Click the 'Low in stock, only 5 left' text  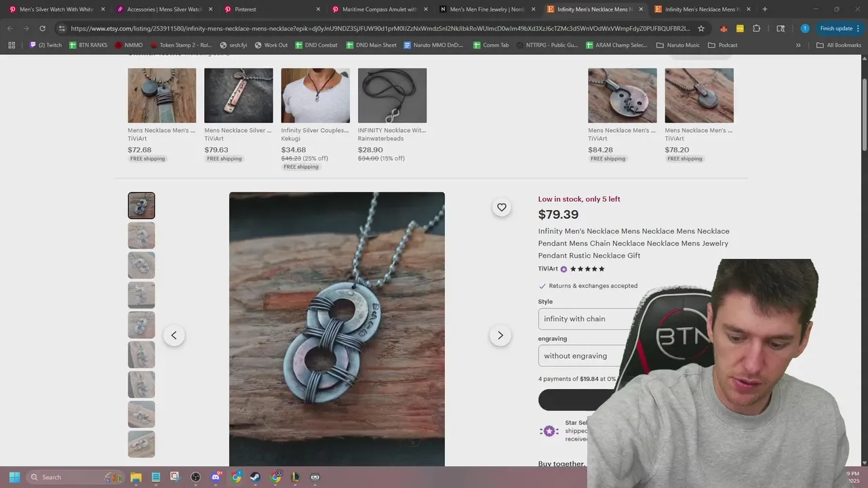coord(579,199)
